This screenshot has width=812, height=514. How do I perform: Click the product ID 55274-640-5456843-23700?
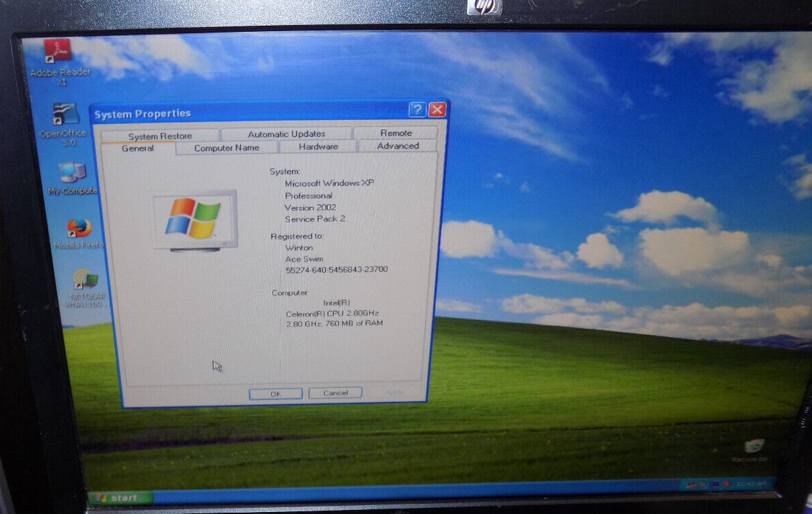point(337,269)
